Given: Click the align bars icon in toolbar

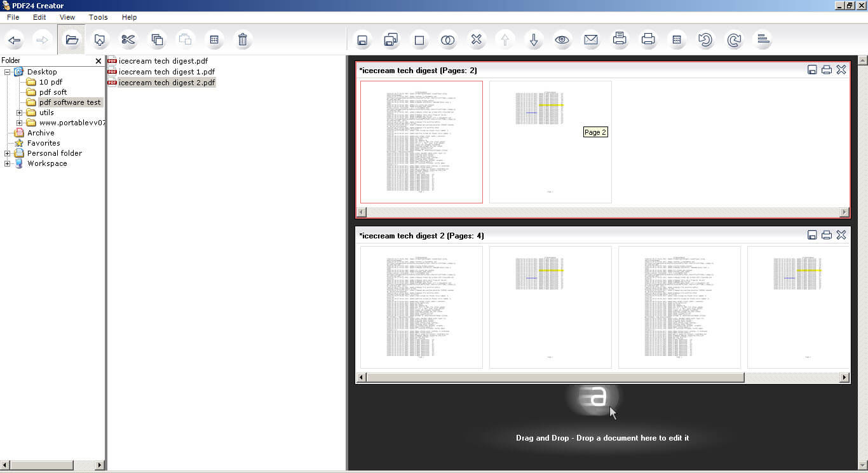Looking at the screenshot, I should click(x=763, y=40).
